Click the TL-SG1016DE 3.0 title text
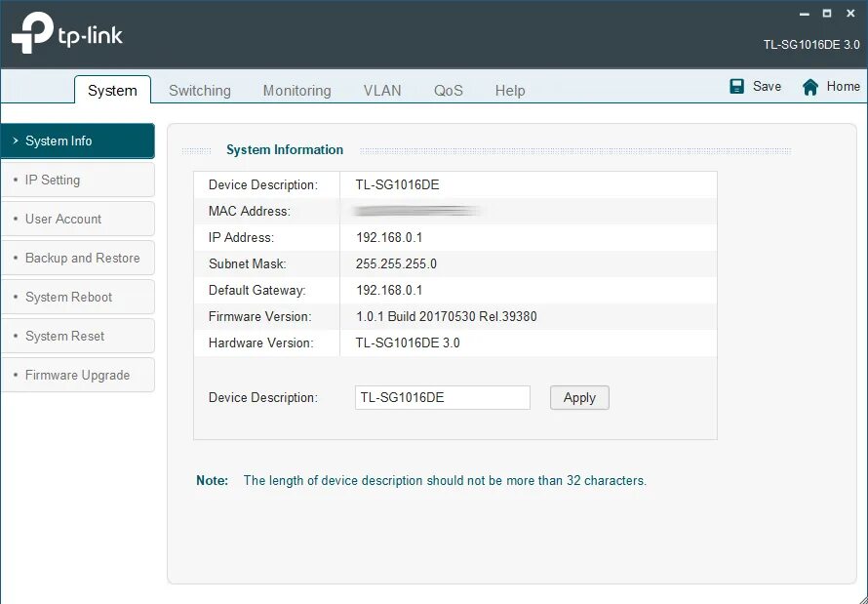The height and width of the screenshot is (604, 868). coord(811,45)
